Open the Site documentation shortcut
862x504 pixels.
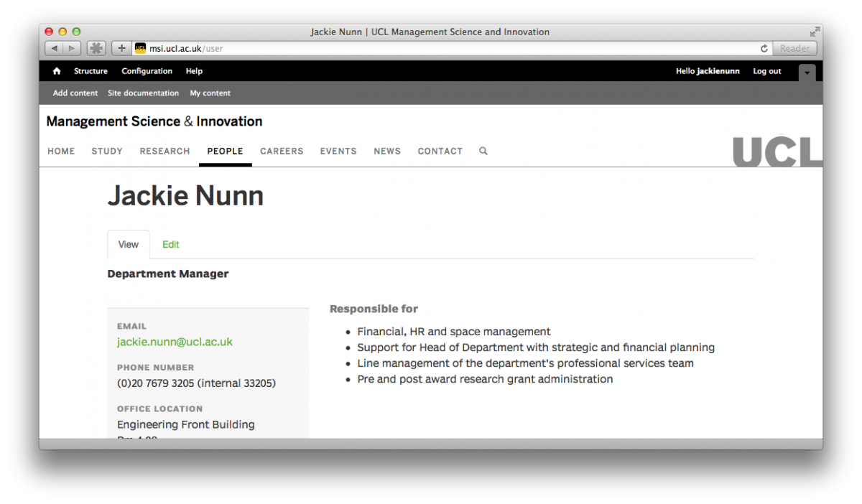pos(143,93)
